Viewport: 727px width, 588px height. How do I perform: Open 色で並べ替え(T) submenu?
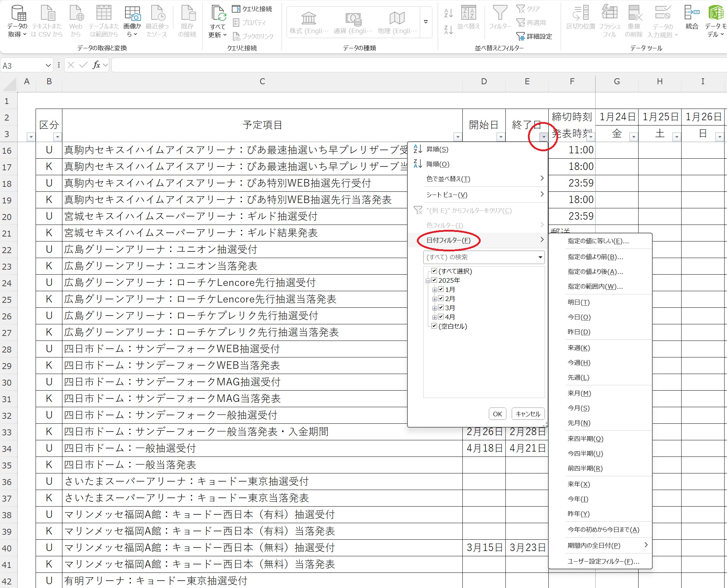(x=478, y=179)
